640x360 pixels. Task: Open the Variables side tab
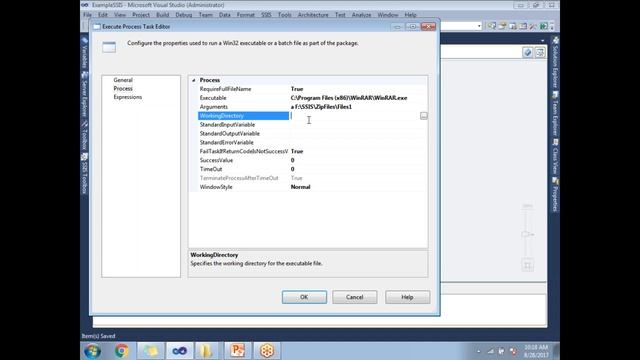84,53
